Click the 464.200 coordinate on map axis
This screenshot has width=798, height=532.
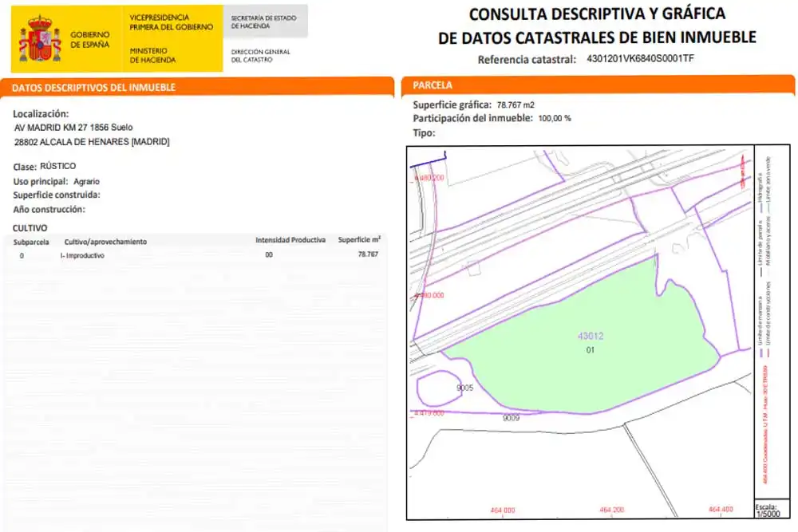[x=612, y=510]
